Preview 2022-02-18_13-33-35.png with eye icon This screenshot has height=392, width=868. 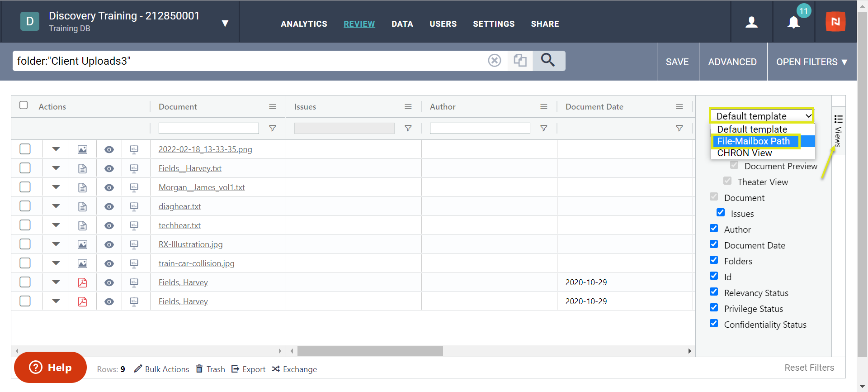(x=109, y=149)
